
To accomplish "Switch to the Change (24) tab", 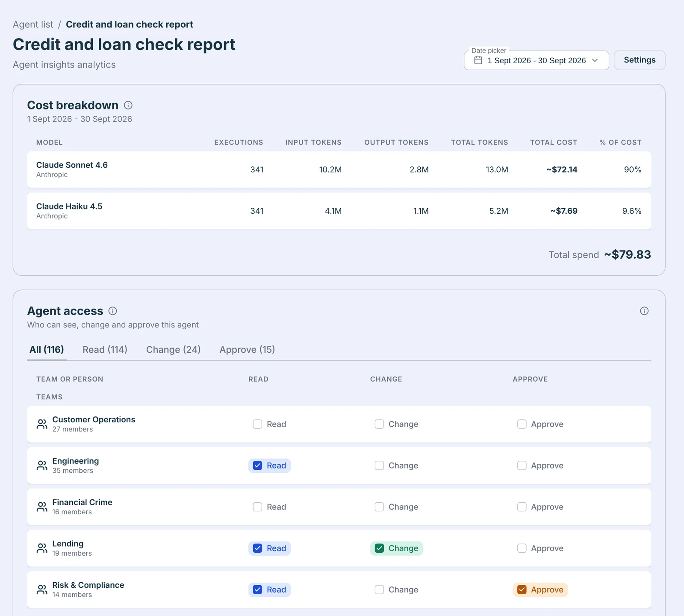I will tap(173, 350).
